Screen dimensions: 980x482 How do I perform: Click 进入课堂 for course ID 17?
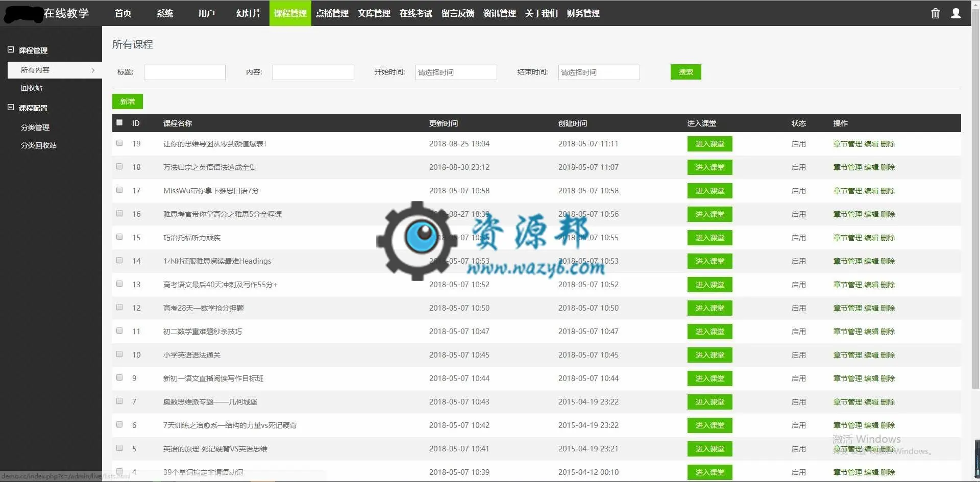point(709,191)
